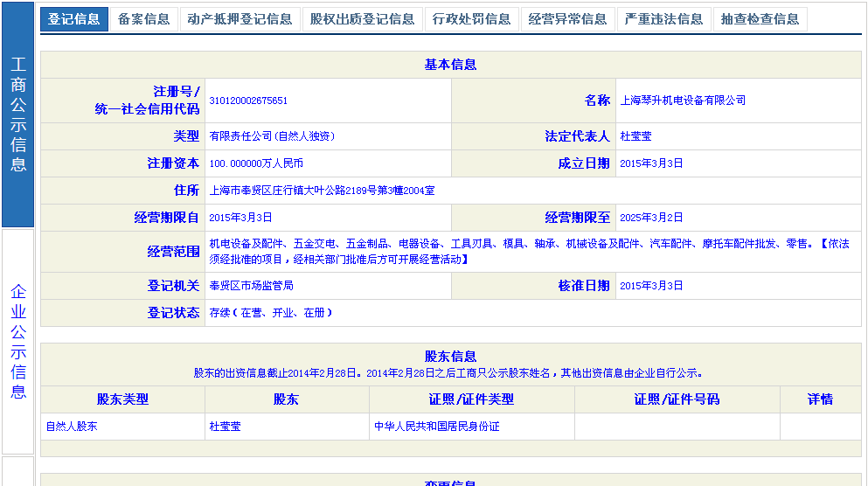Click the 自然人股东 cell in the shareholder table

pyautogui.click(x=72, y=427)
